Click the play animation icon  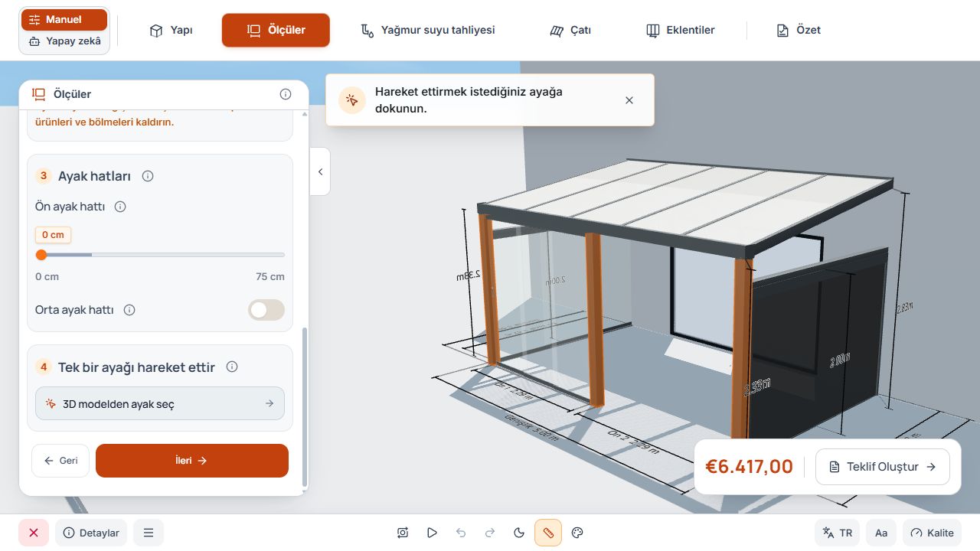432,533
